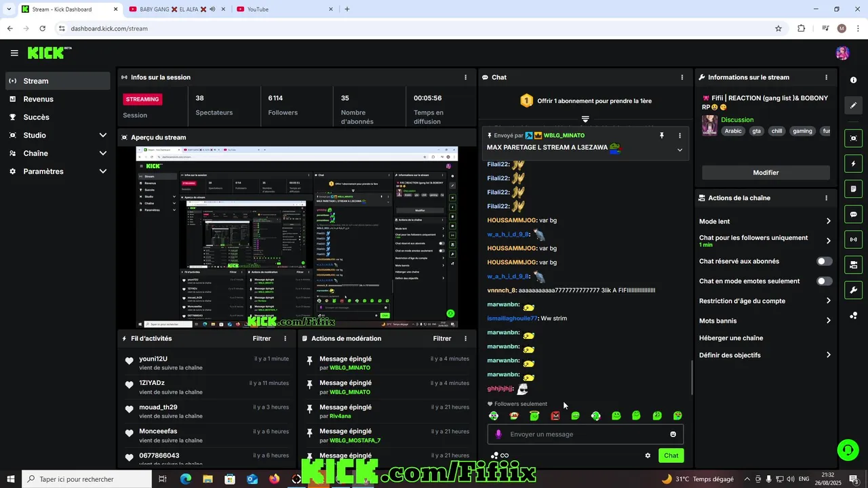Image resolution: width=868 pixels, height=488 pixels.
Task: Open Fil d'activités three-dot menu
Action: [285, 338]
